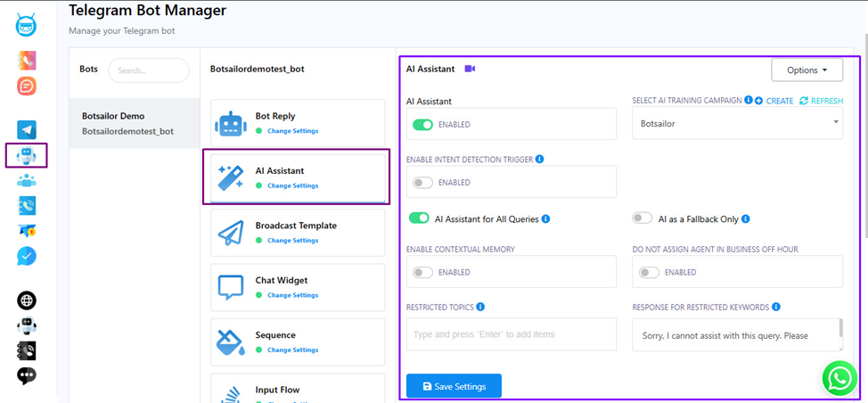The width and height of the screenshot is (868, 403).
Task: Expand the AI training campaign Botsailor dropdown
Action: click(737, 123)
